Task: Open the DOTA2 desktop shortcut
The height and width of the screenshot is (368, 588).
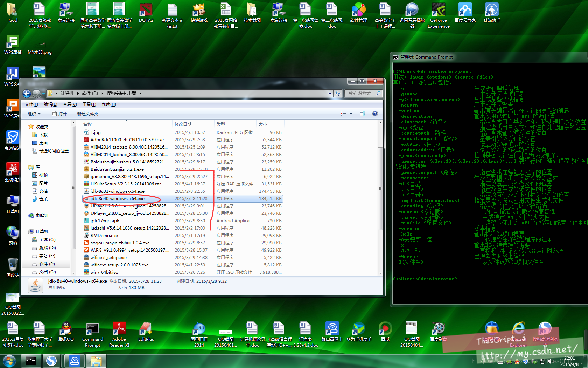Action: [x=146, y=13]
